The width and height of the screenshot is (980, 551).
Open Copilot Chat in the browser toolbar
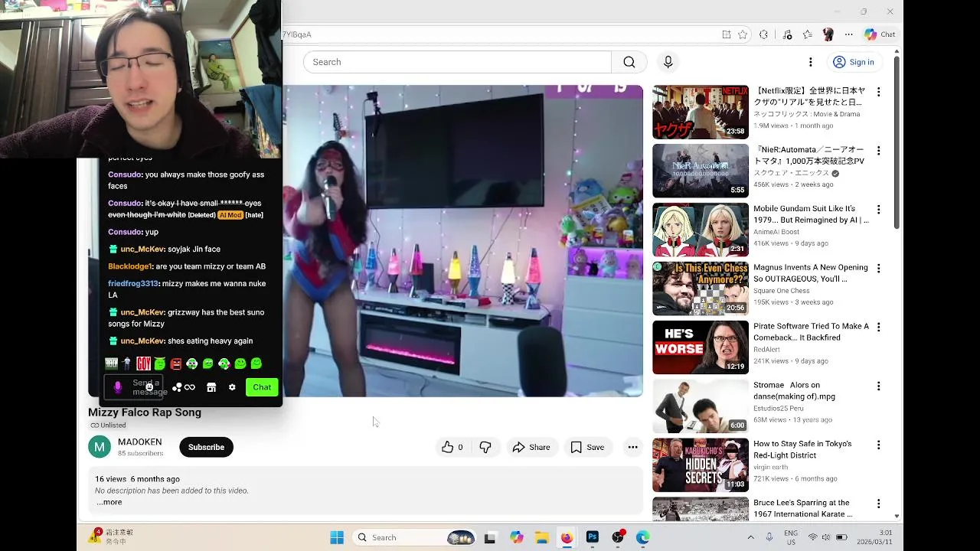[x=880, y=34]
